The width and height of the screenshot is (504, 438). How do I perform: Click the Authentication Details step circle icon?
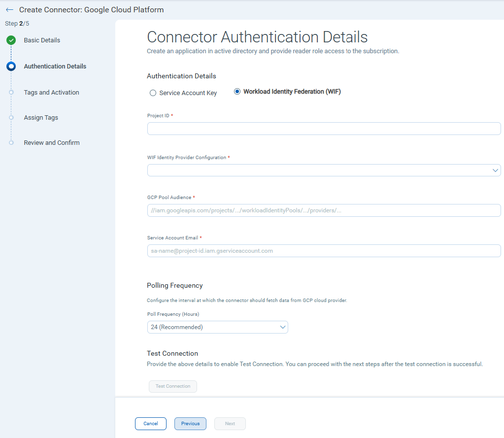click(11, 66)
